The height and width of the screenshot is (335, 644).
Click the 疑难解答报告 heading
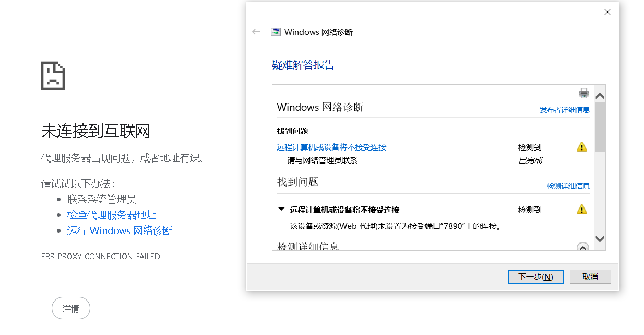pos(303,65)
